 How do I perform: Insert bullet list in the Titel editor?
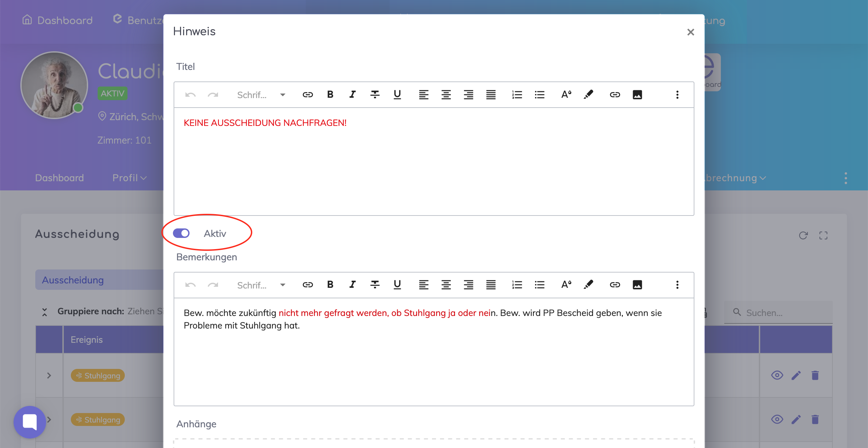coord(539,95)
